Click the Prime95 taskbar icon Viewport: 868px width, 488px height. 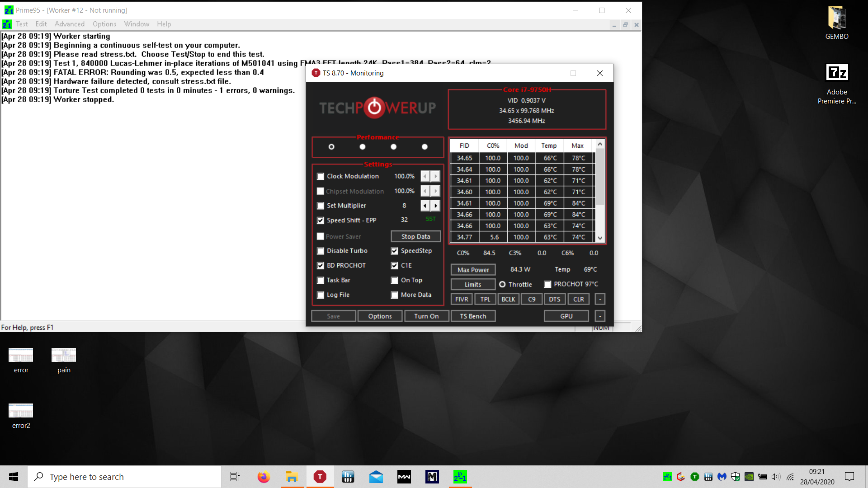click(460, 477)
